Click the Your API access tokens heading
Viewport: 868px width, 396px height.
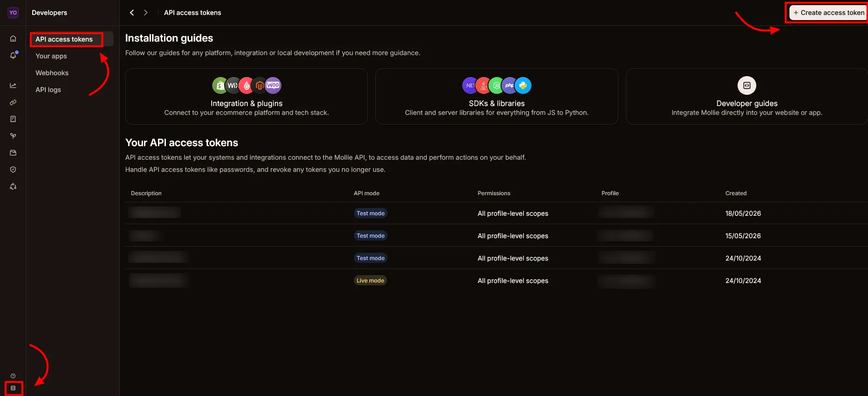coord(182,143)
